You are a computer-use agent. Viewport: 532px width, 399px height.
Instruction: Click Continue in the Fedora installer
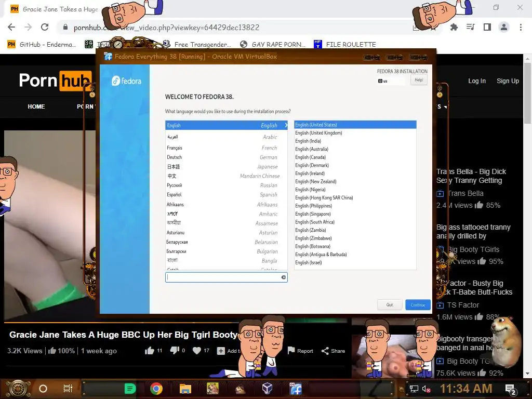pos(418,304)
